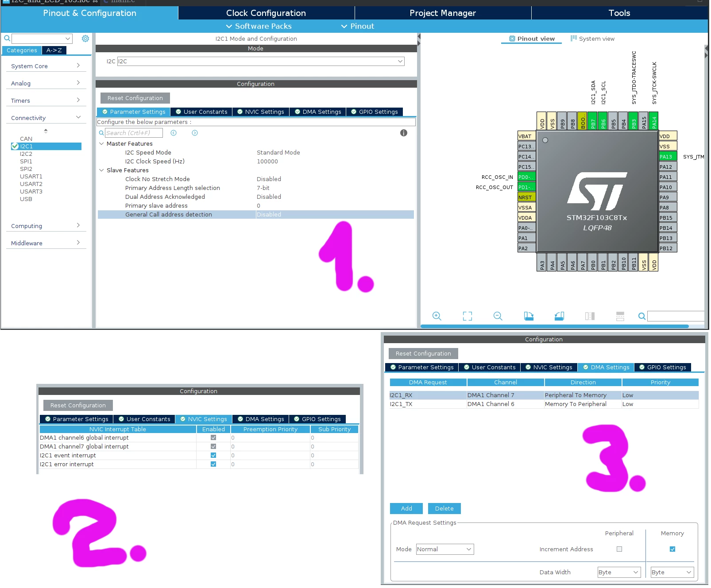Click the System view grid icon
The image size is (711, 588).
tap(574, 39)
